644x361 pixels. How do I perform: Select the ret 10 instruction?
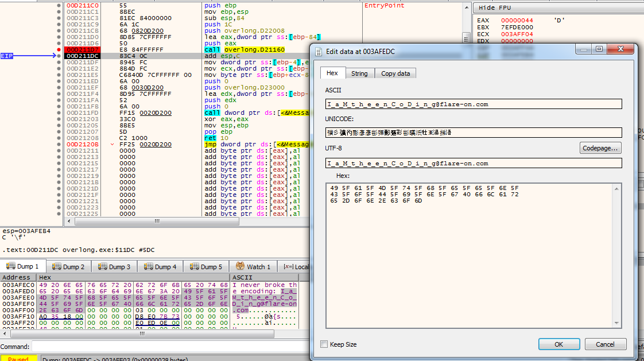coord(216,138)
